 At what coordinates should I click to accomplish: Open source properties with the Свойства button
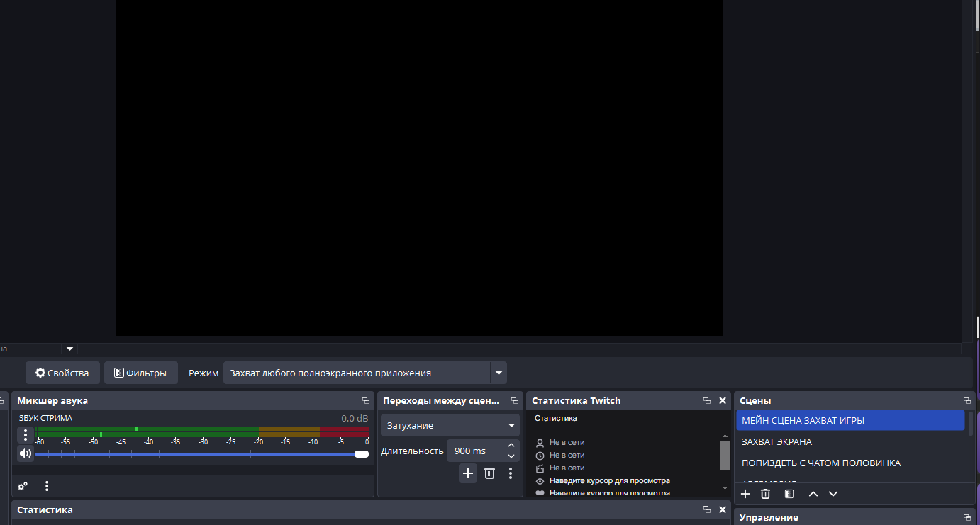[x=62, y=373]
